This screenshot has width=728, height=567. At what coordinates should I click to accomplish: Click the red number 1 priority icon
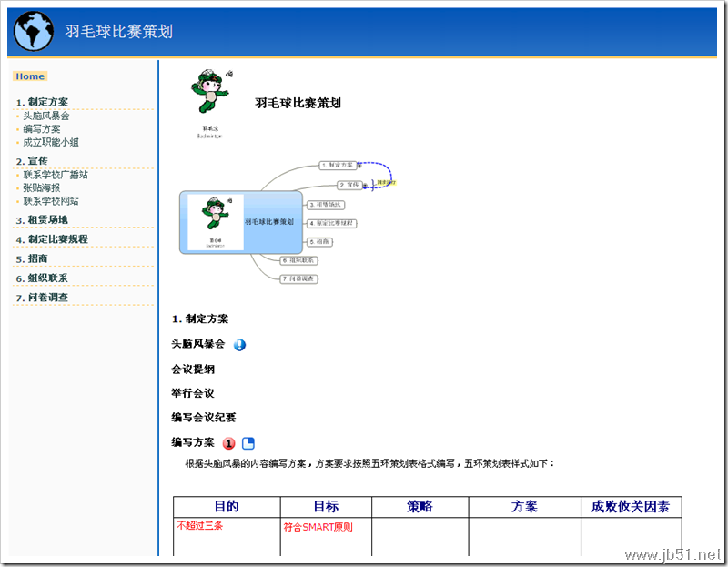click(229, 443)
